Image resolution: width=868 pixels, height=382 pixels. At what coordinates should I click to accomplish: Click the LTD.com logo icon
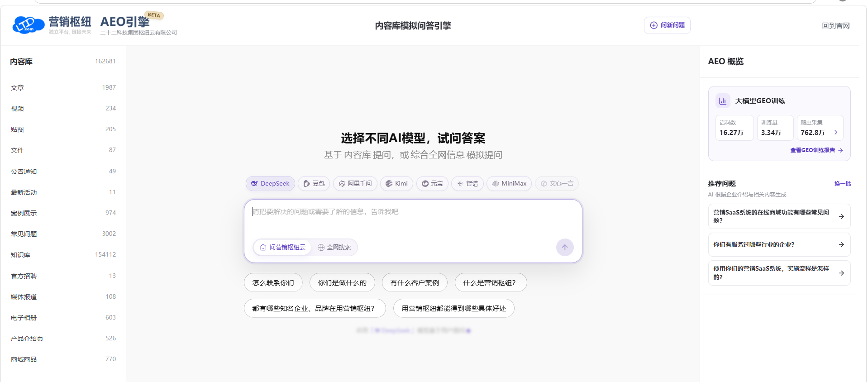pos(28,24)
